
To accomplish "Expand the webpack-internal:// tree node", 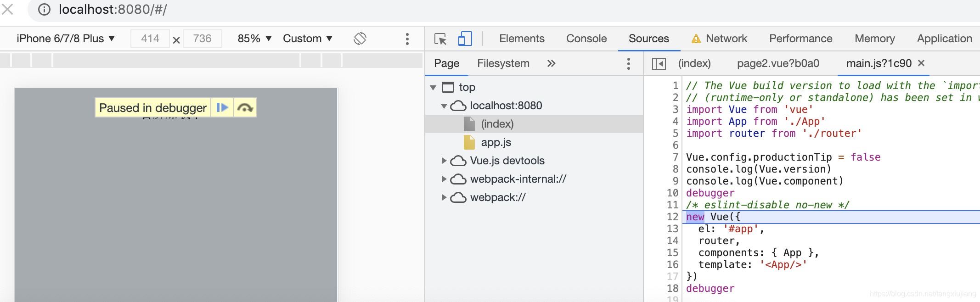I will (444, 179).
